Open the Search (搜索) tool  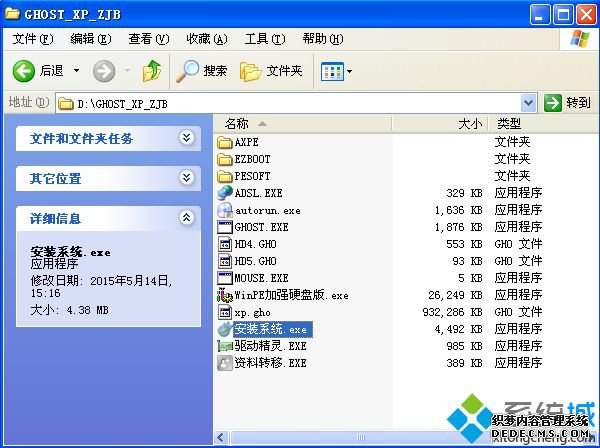click(203, 71)
